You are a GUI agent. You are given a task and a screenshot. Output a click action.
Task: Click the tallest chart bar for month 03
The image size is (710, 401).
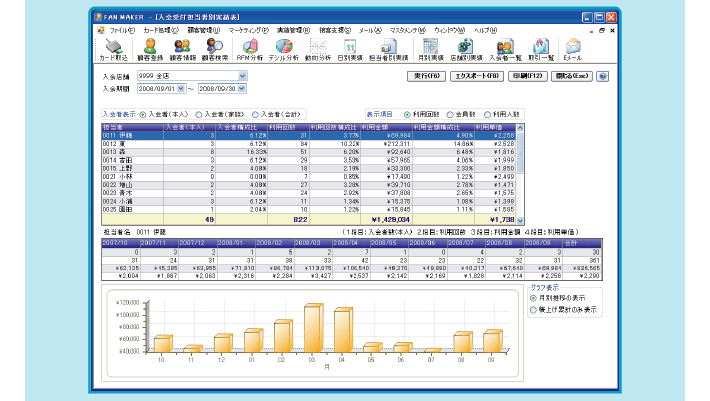click(x=314, y=328)
